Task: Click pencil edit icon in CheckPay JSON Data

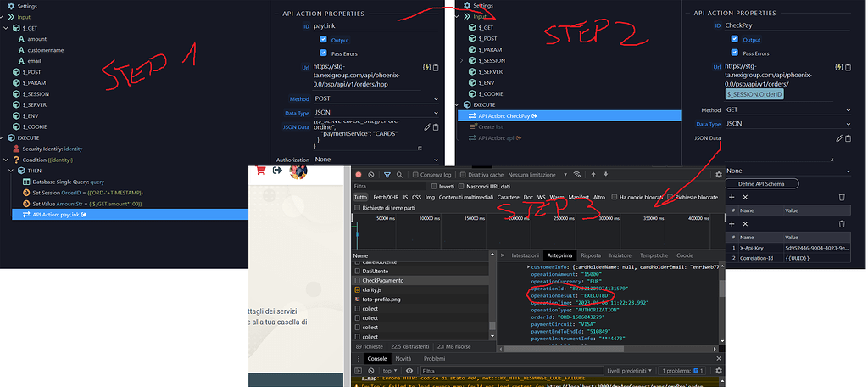Action: click(839, 137)
